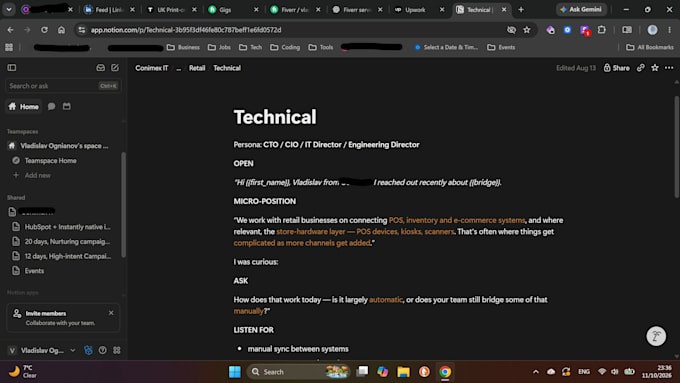Screen dimensions: 680x383
Task: Add page to favorites with star icon
Action: click(655, 68)
